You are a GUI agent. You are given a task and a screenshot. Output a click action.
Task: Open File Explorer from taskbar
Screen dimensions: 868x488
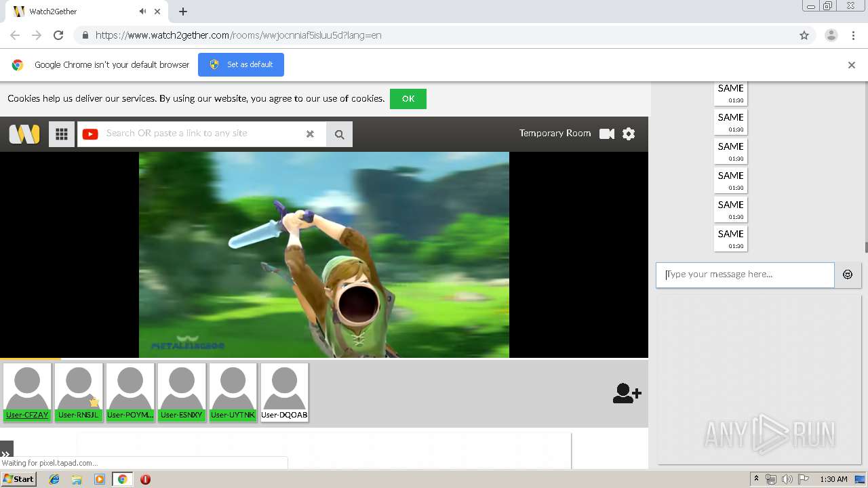pos(77,479)
